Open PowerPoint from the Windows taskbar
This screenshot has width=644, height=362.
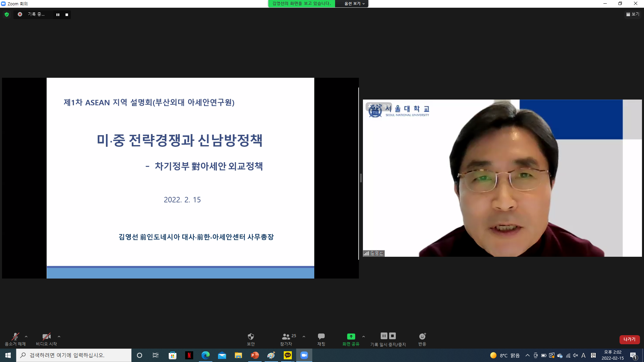[x=255, y=355]
